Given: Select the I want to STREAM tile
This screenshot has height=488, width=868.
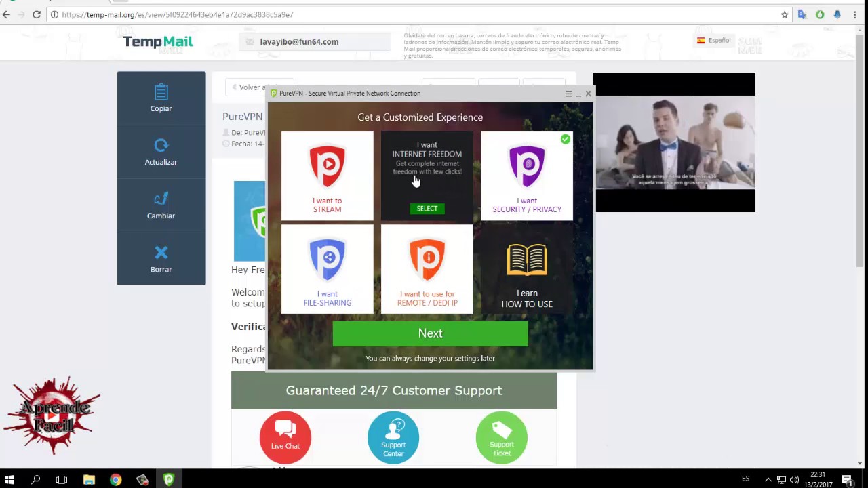Looking at the screenshot, I should pyautogui.click(x=327, y=176).
